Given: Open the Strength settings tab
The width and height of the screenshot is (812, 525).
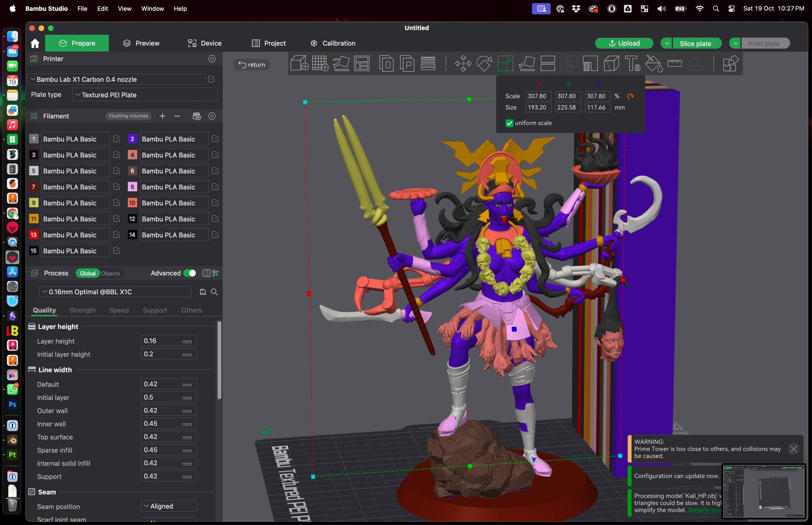Looking at the screenshot, I should tap(82, 310).
